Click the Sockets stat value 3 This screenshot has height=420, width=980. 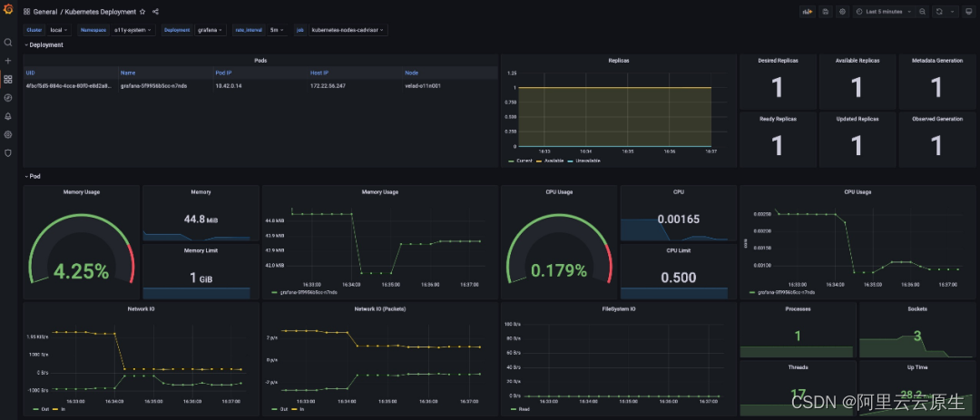[916, 337]
